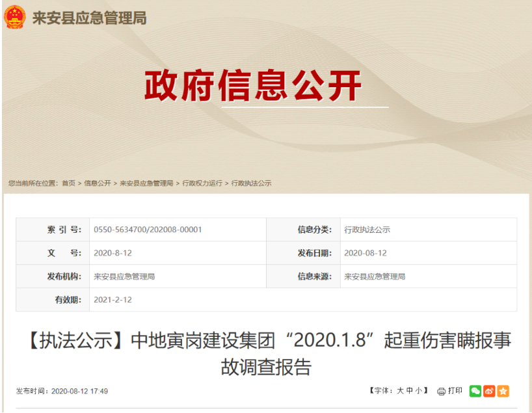Click the green WeChat chat bubble icon
This screenshot has width=532, height=413.
(475, 391)
